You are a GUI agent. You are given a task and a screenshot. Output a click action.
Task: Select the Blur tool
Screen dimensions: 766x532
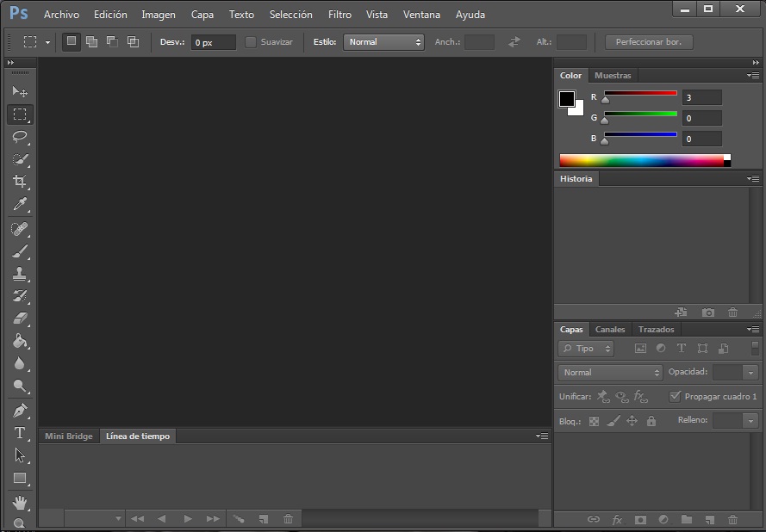pyautogui.click(x=20, y=363)
